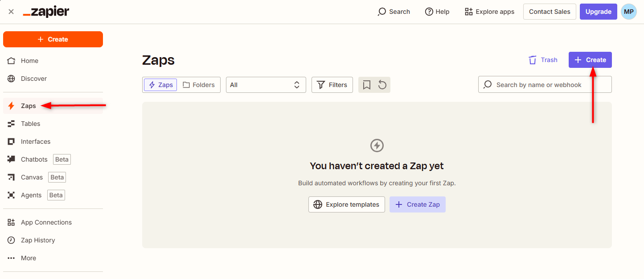Click the purple Create Zap button

click(x=417, y=204)
